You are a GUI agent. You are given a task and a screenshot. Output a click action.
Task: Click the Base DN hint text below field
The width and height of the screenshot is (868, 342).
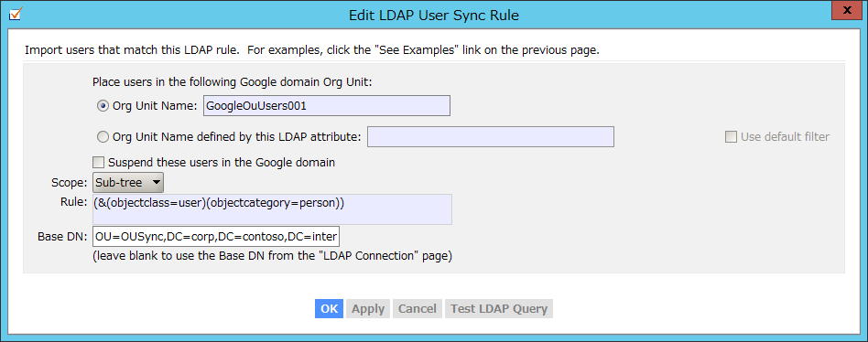pos(272,256)
